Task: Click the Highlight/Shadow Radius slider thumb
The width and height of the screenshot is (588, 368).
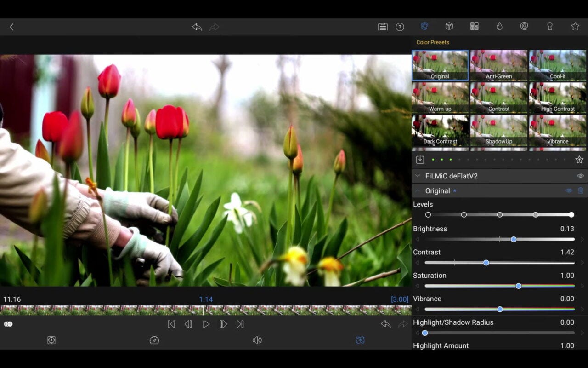Action: click(425, 333)
